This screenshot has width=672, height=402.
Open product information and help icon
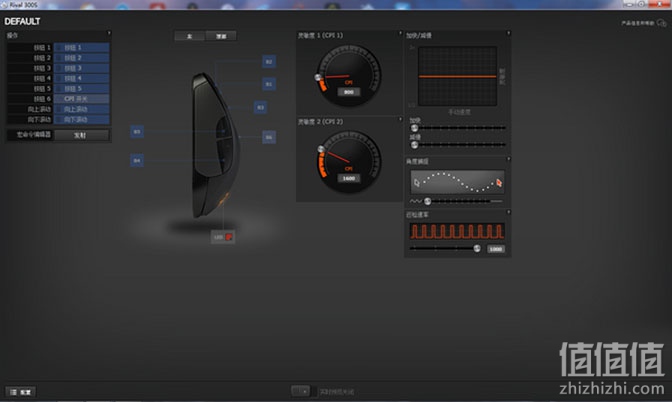662,23
